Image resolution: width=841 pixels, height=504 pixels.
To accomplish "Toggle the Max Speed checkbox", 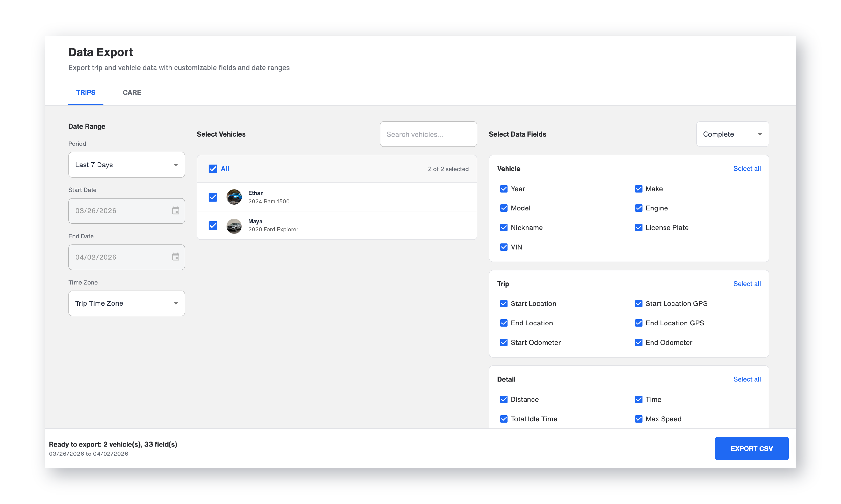I will pos(638,419).
